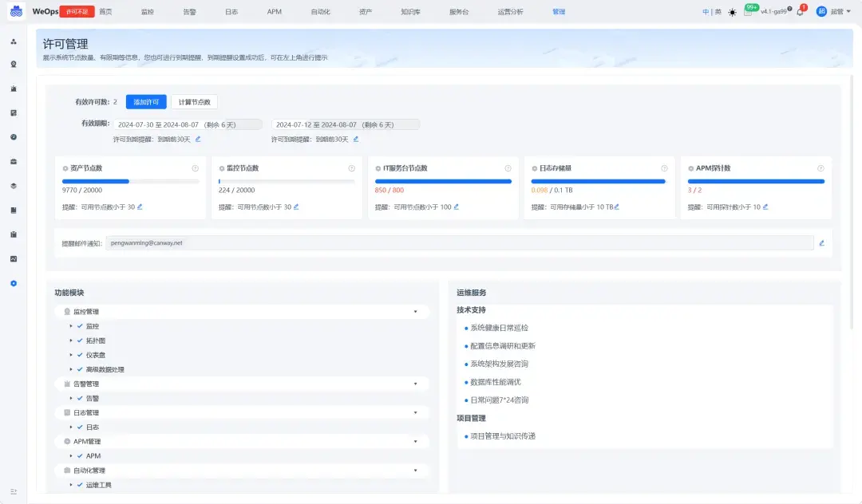Click the 监控节点数 progress bar

[x=287, y=181]
